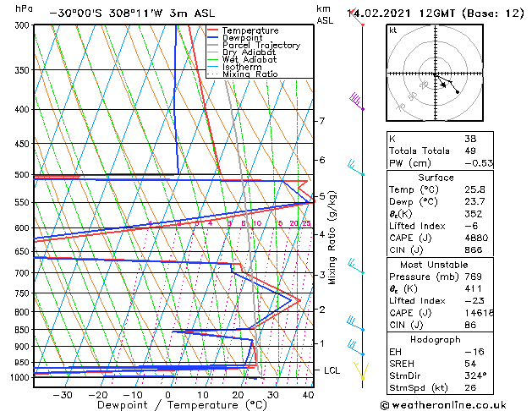Image resolution: width=532 pixels, height=411 pixels.
Task: Click the red Temperature legend line
Action: [x=213, y=30]
